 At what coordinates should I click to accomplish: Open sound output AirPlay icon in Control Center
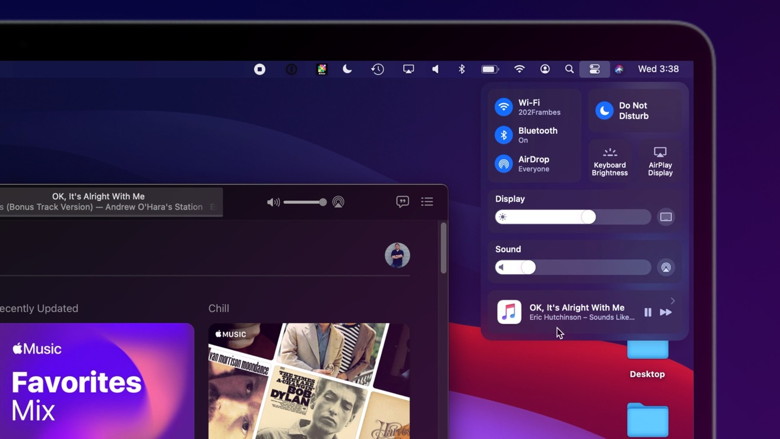pos(666,267)
